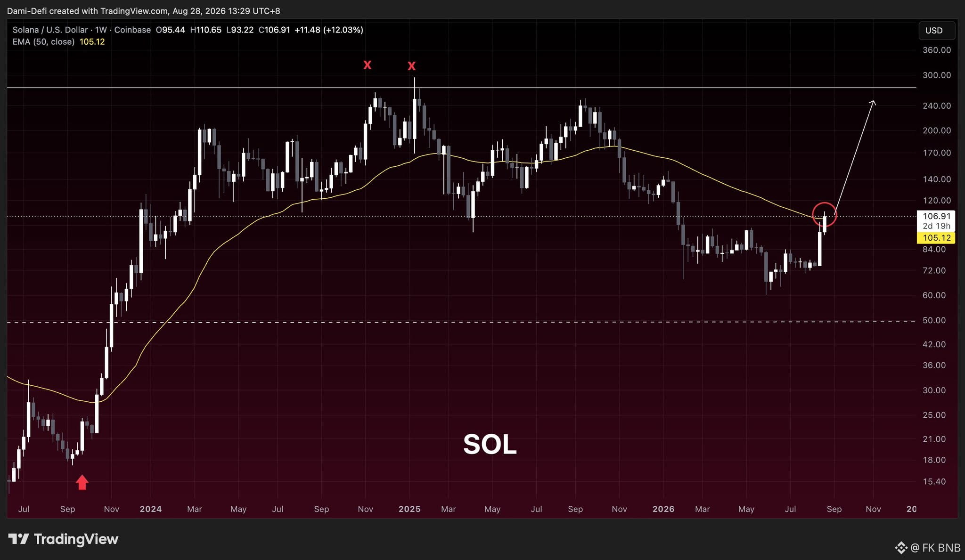Click the 2024 year label on time axis

151,509
